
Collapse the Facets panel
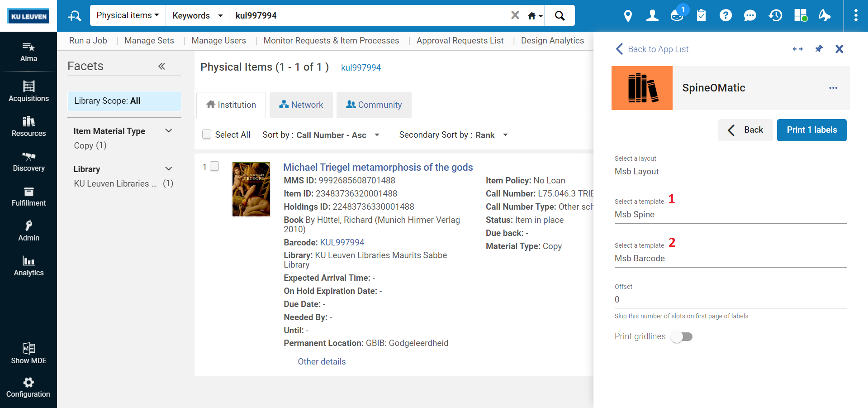[x=161, y=66]
